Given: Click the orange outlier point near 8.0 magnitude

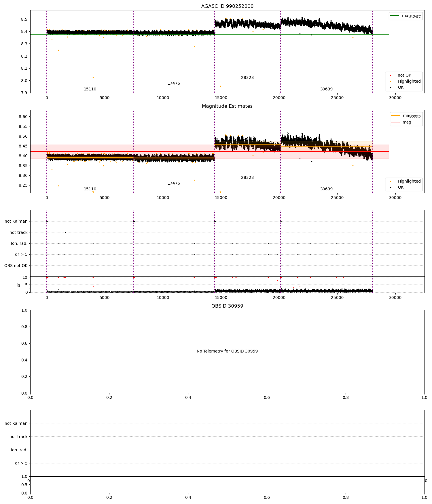Looking at the screenshot, I should coord(93,77).
